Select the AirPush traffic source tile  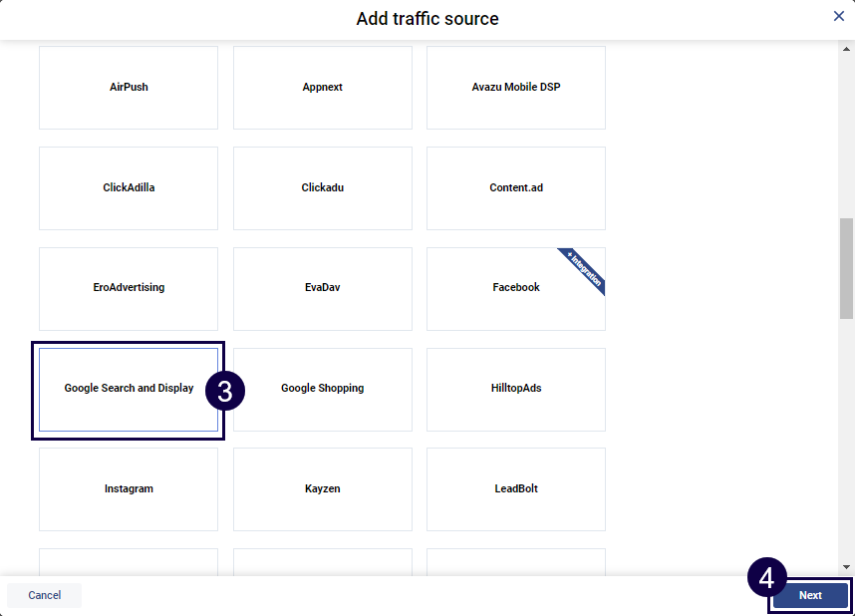coord(129,88)
